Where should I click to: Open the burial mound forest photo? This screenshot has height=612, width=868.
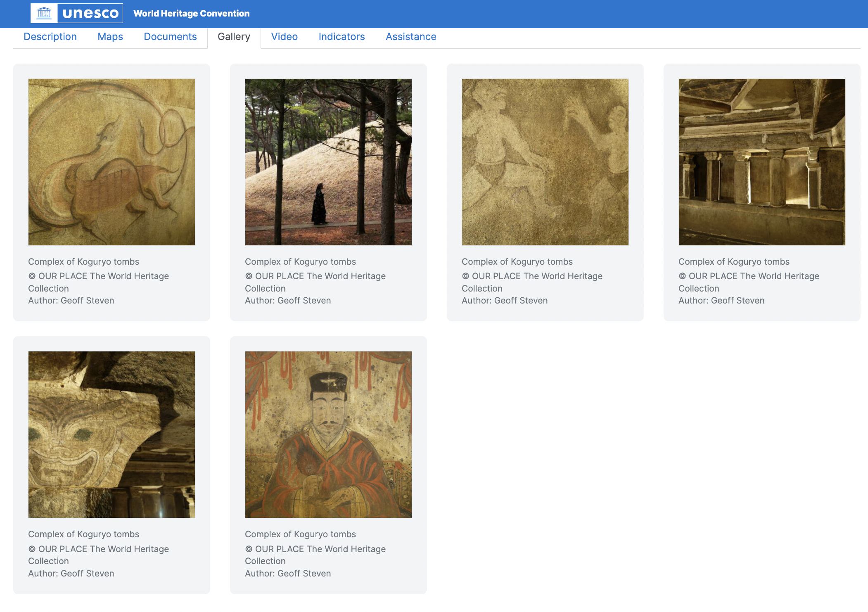pyautogui.click(x=328, y=162)
